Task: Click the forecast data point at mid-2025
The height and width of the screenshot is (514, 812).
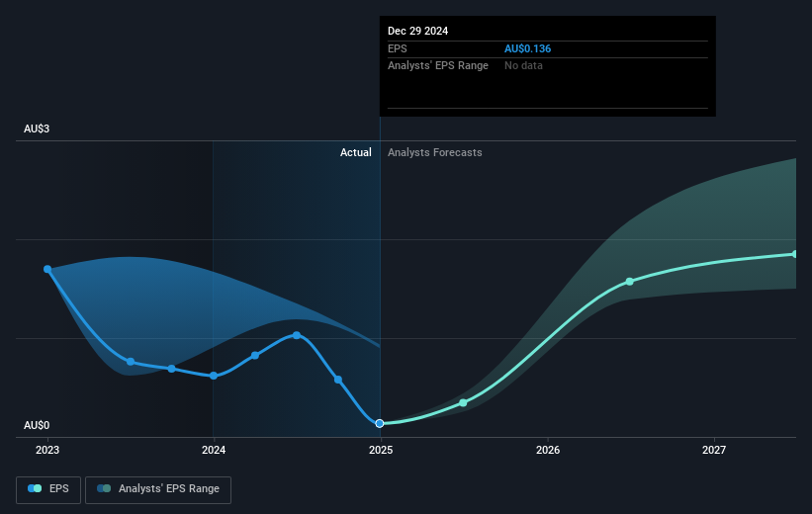Action: click(463, 402)
